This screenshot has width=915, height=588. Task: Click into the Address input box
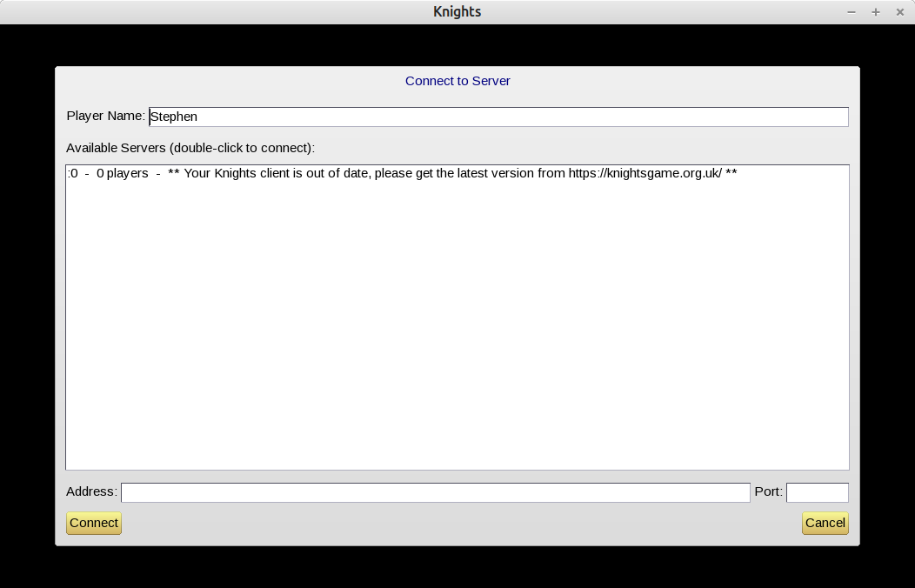click(436, 492)
